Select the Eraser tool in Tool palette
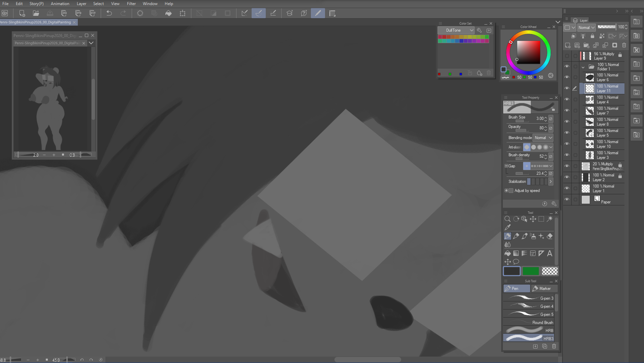 pos(550,236)
